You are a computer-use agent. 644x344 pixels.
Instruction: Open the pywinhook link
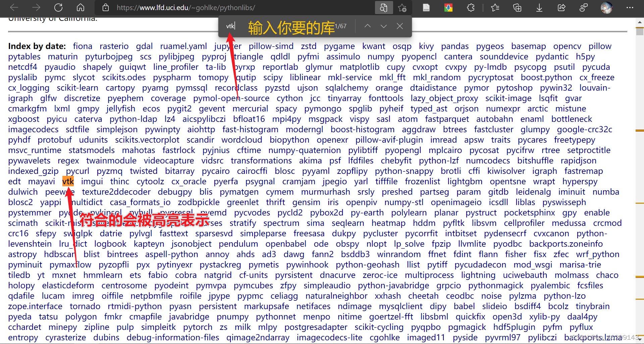(x=307, y=265)
